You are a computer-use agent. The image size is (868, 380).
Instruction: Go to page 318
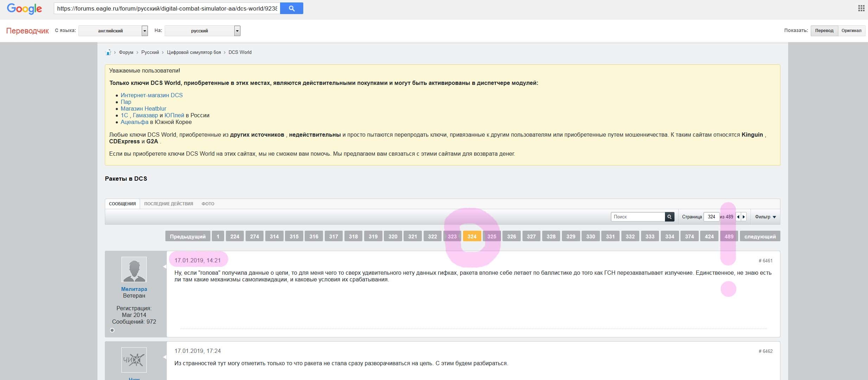[353, 236]
